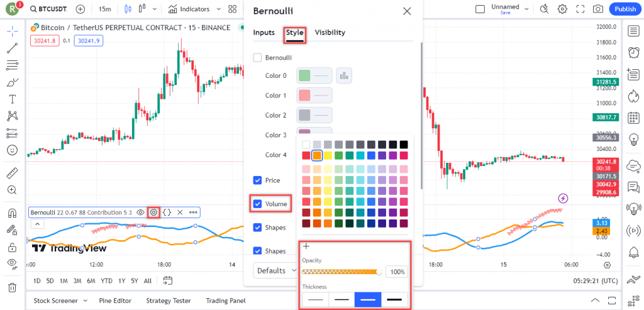Adjust the Opacity slider
Viewport: 644px width, 310px height.
(341, 272)
